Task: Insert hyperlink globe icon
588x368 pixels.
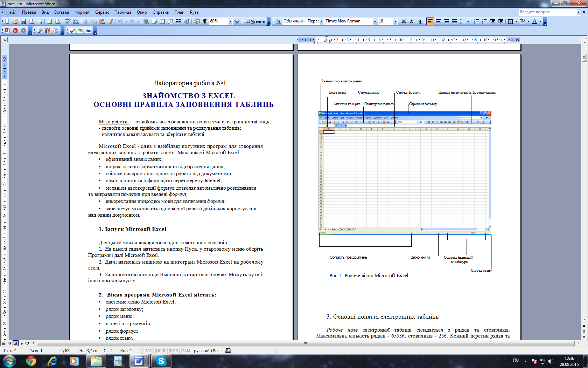Action: tap(146, 21)
